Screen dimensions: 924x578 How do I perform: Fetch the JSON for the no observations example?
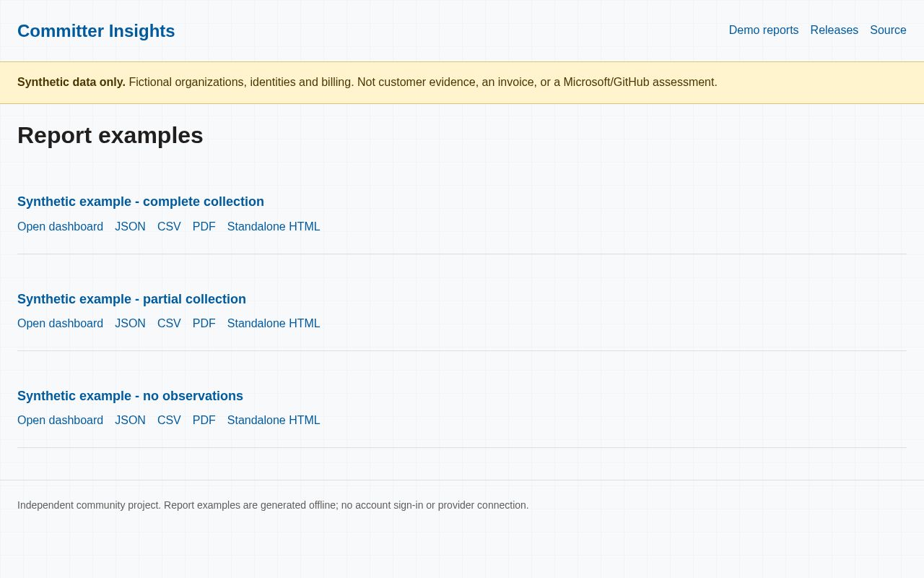point(130,420)
